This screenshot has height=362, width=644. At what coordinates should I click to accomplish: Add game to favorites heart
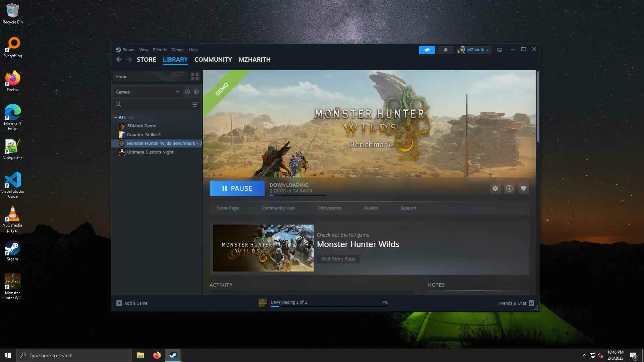pyautogui.click(x=523, y=188)
